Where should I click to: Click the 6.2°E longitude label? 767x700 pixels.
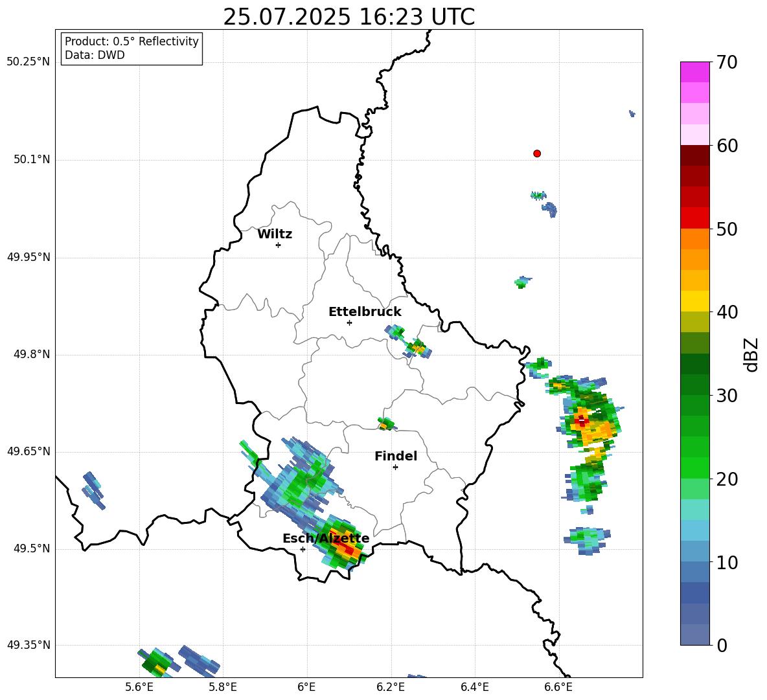click(x=391, y=688)
